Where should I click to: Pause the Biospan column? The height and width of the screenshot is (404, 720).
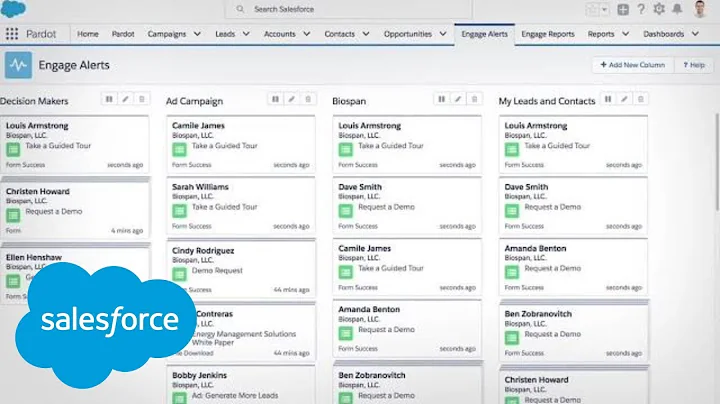[441, 99]
